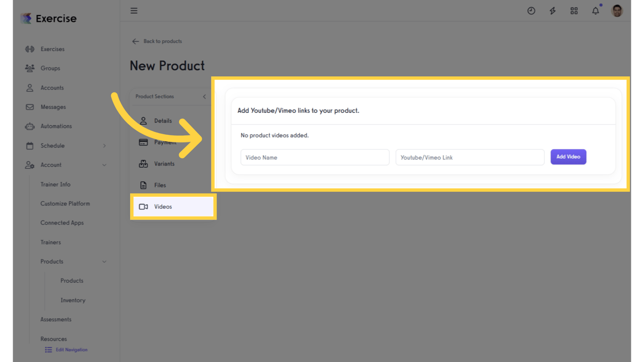Click the Add Video button

click(x=568, y=157)
